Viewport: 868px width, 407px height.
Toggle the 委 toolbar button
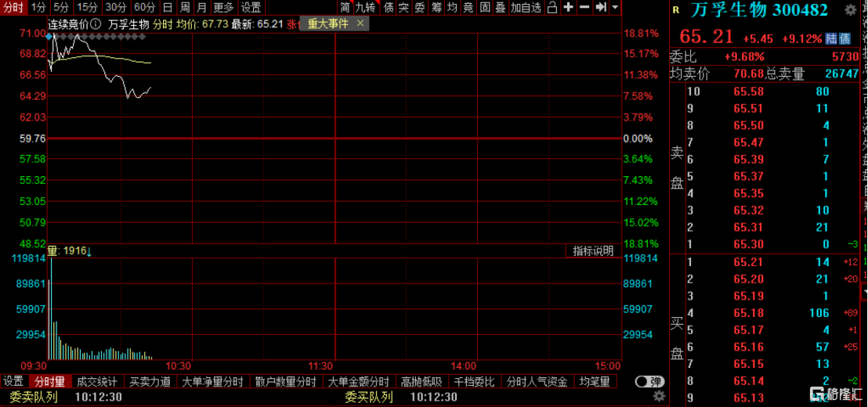tap(421, 7)
